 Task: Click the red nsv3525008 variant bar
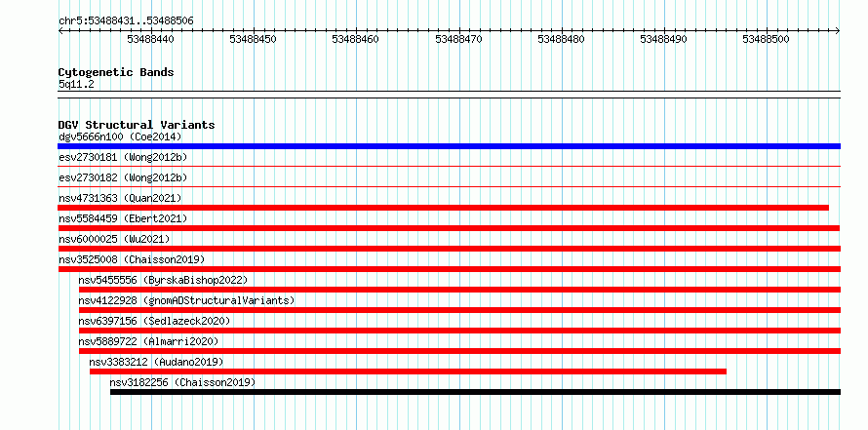449,269
